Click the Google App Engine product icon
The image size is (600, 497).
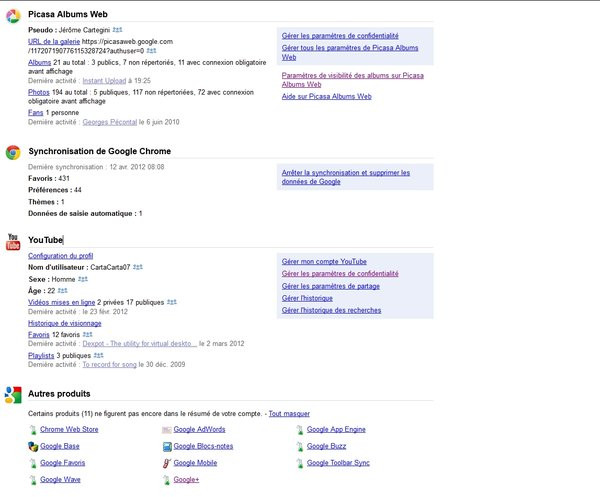[x=300, y=430]
